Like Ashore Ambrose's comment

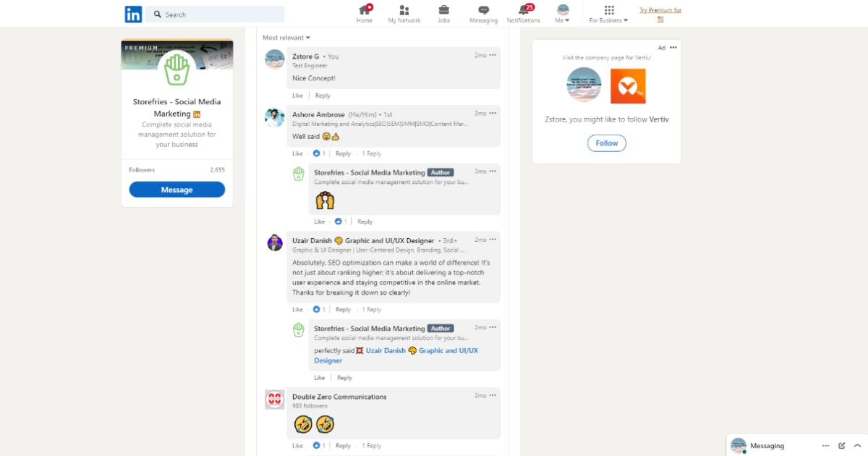297,153
